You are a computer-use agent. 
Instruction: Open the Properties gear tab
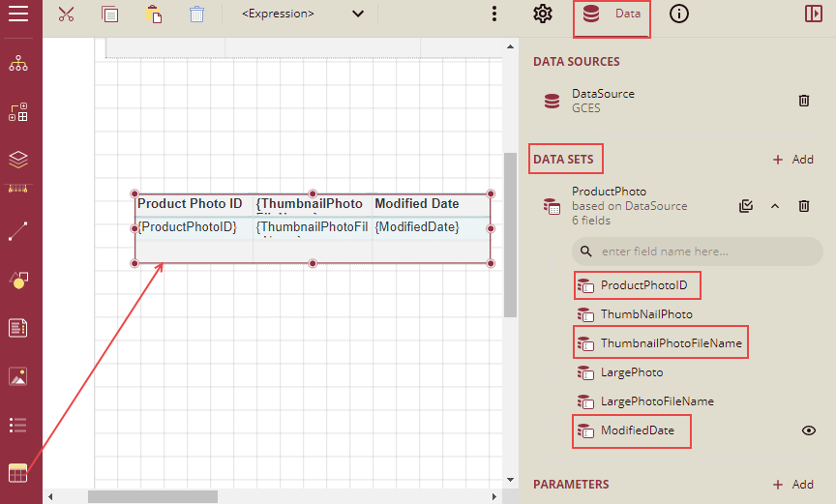[543, 14]
